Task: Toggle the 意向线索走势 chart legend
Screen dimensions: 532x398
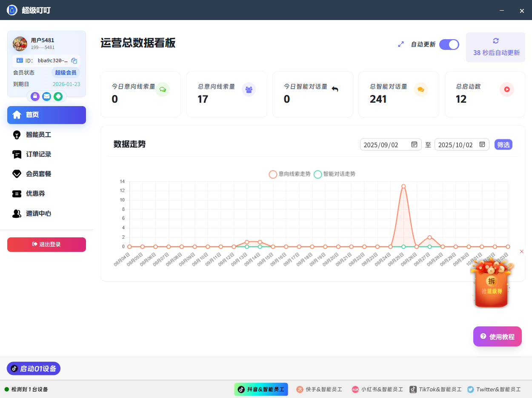Action: click(289, 174)
